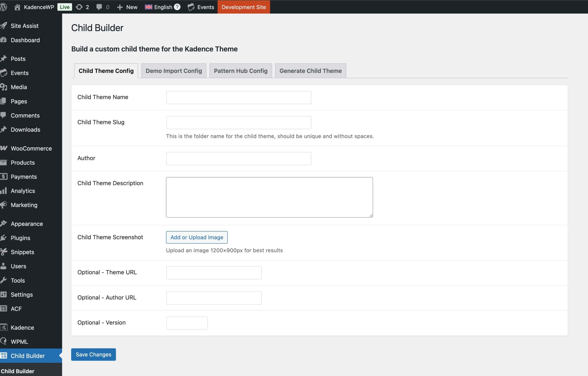Screen dimensions: 588x376
Task: Select the Kadence theme icon in sidebar
Action: pos(4,327)
